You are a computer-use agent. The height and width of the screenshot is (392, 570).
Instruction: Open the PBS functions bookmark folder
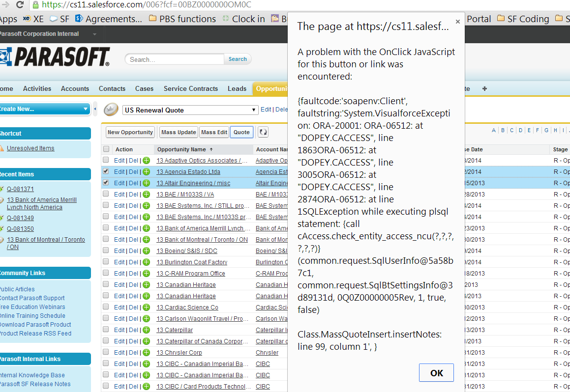click(x=182, y=19)
